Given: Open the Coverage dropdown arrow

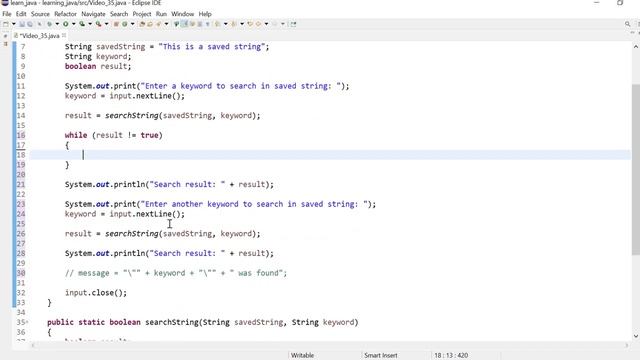Looking at the screenshot, I should (90, 24).
